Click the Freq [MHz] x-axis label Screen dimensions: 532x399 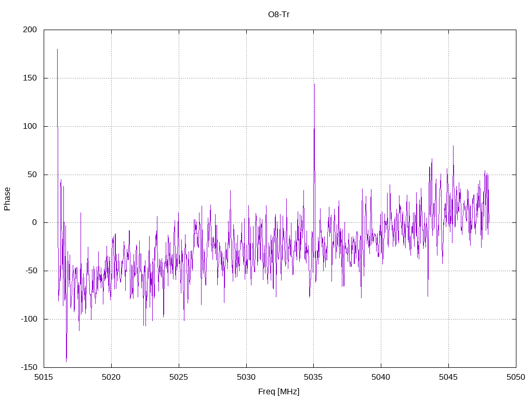tap(278, 392)
